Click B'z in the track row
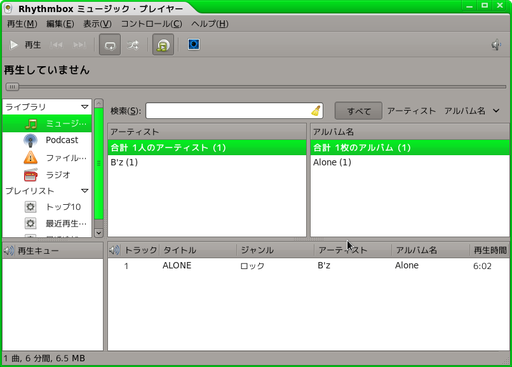Image resolution: width=512 pixels, height=367 pixels. tap(324, 266)
